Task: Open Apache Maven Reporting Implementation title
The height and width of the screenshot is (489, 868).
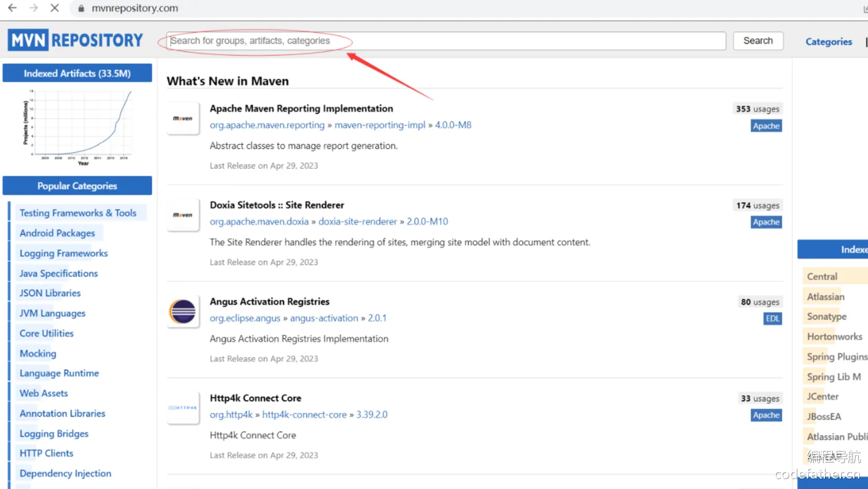Action: pos(301,109)
